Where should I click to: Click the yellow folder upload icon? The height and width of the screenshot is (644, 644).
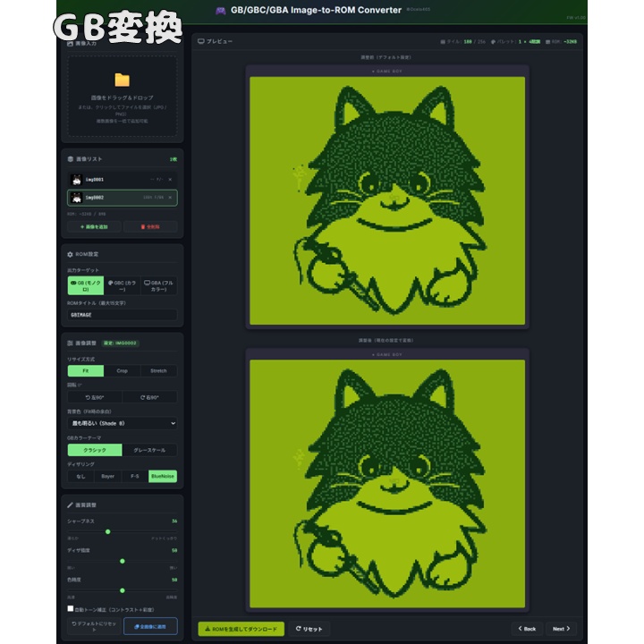point(122,80)
